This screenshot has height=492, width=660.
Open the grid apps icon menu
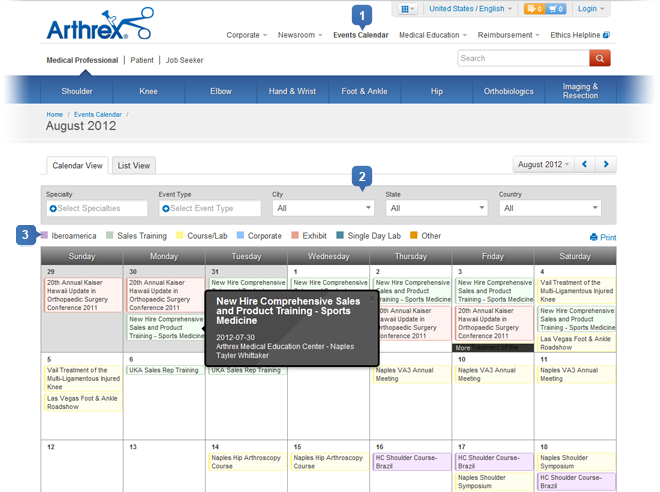(x=407, y=9)
